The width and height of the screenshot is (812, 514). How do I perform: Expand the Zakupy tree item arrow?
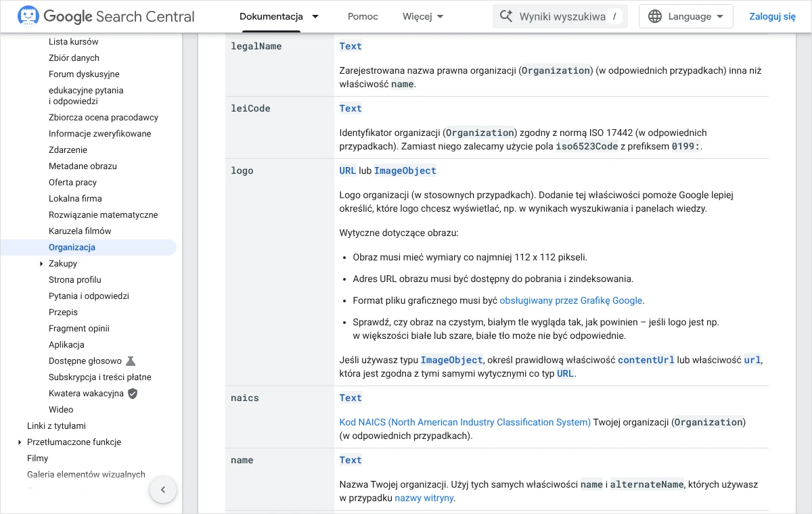[42, 263]
